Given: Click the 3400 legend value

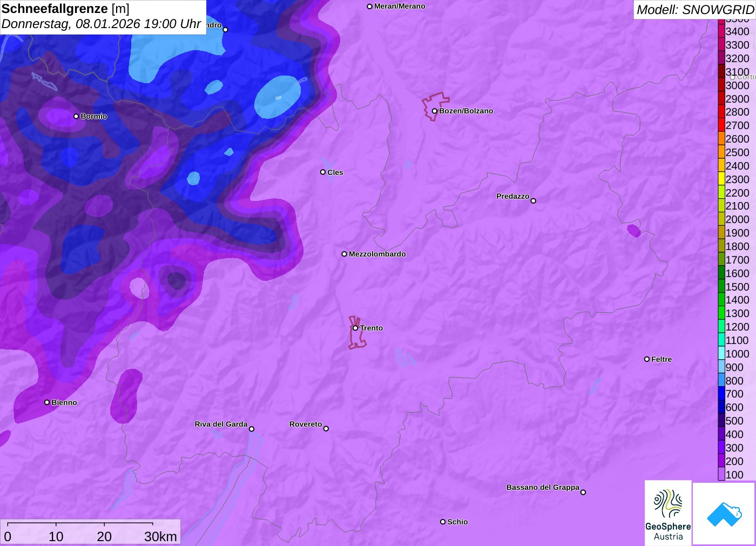Looking at the screenshot, I should (737, 31).
